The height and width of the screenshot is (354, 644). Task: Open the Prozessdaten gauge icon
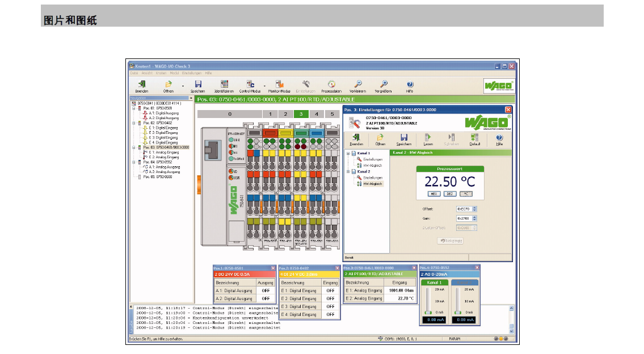pyautogui.click(x=331, y=84)
